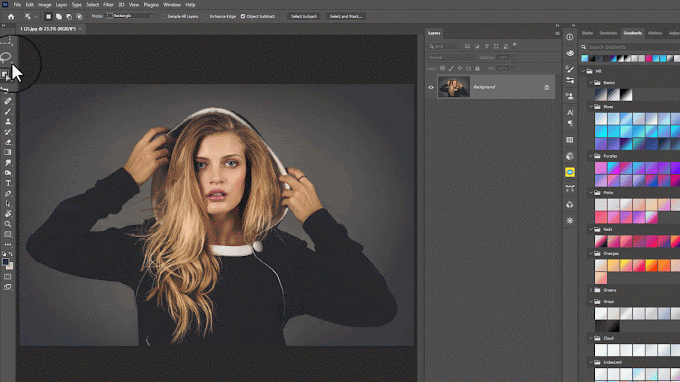Select the Path Selection tool
The image size is (680, 382).
8,203
